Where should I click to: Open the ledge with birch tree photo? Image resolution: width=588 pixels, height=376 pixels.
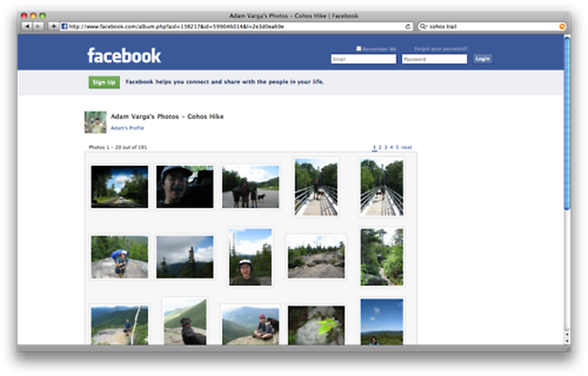point(120,325)
